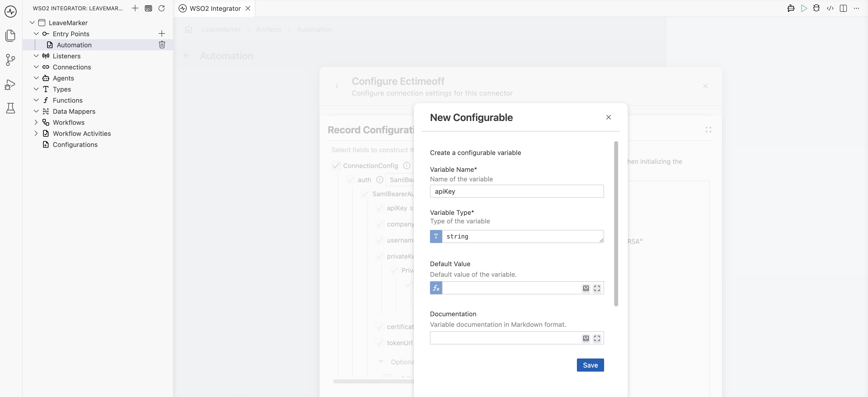Click the green Run play icon
The width and height of the screenshot is (868, 397).
804,8
